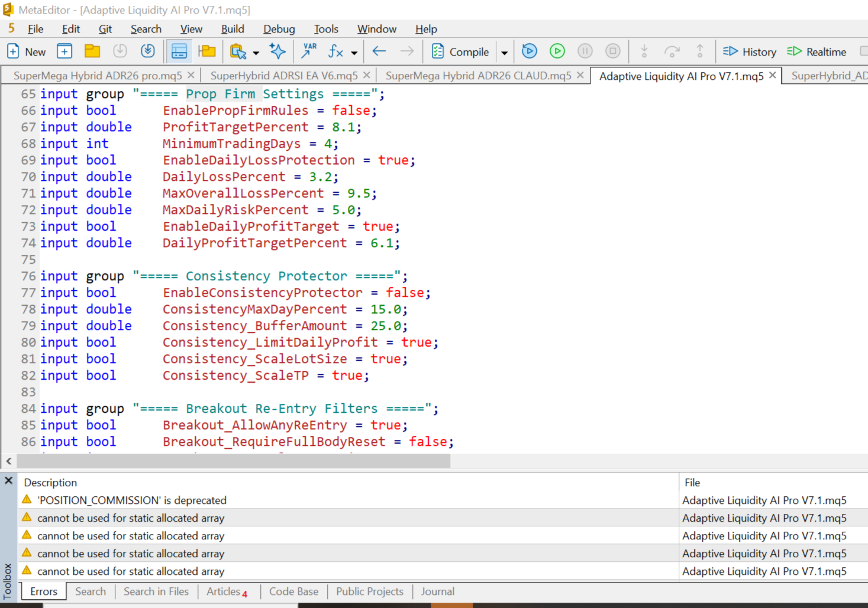Close the Toolbox panel with X
The height and width of the screenshot is (608, 868).
[8, 480]
